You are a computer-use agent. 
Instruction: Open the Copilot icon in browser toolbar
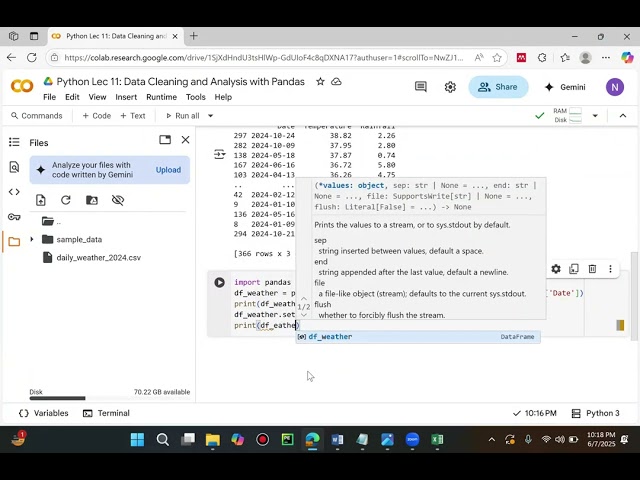[627, 58]
